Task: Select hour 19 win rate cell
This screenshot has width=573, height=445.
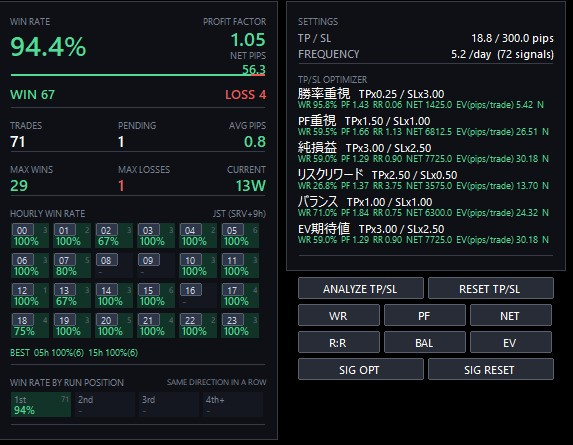Action: click(x=72, y=326)
